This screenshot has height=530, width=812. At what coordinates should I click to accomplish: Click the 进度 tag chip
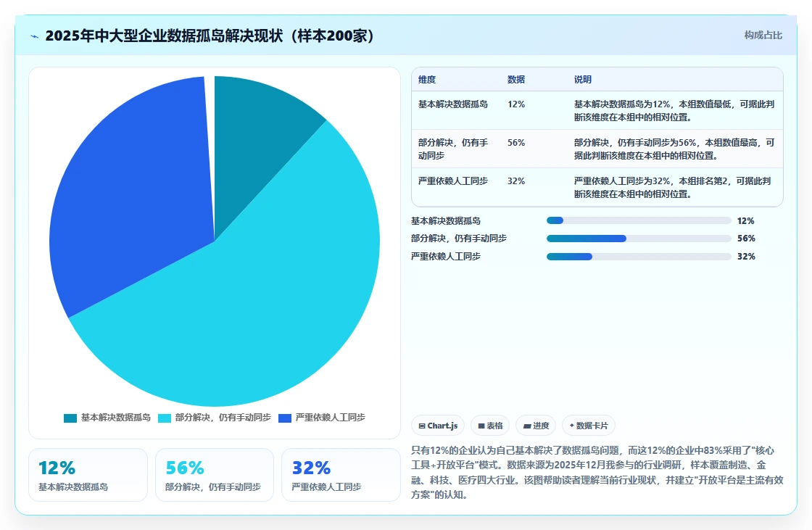(536, 426)
